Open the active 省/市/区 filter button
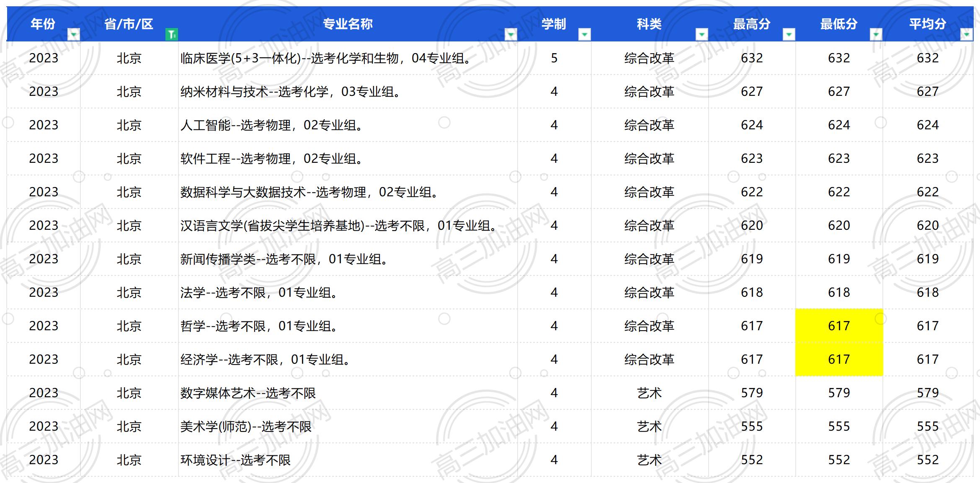Image resolution: width=980 pixels, height=483 pixels. 172,34
